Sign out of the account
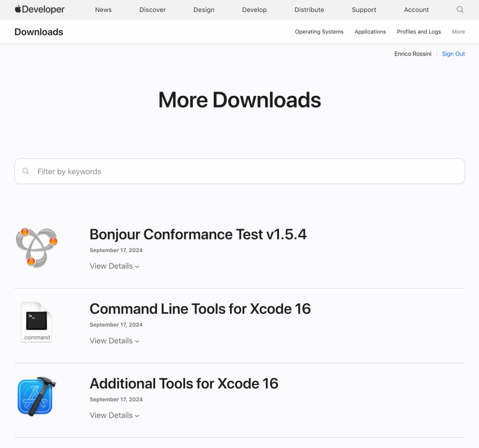This screenshot has height=448, width=479. [x=453, y=54]
